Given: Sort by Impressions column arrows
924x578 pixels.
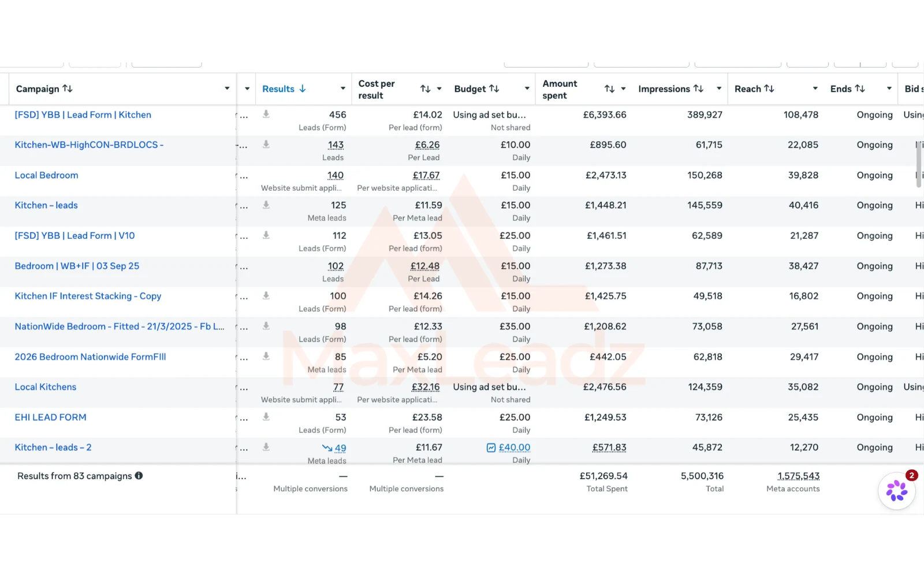Looking at the screenshot, I should click(698, 88).
